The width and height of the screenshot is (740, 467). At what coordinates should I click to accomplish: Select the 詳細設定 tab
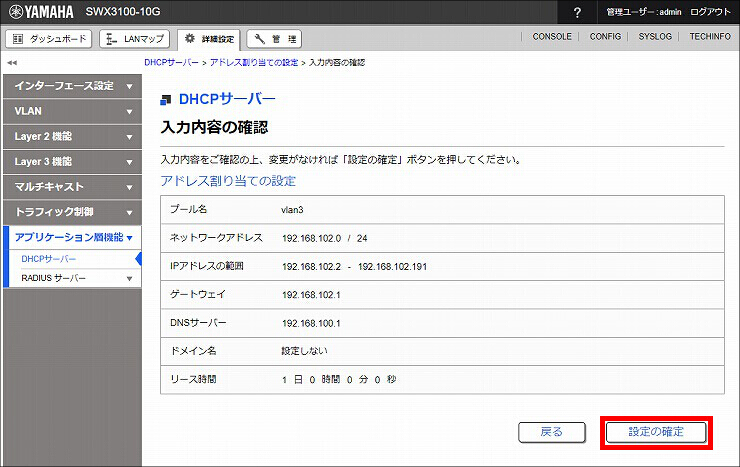coord(209,39)
